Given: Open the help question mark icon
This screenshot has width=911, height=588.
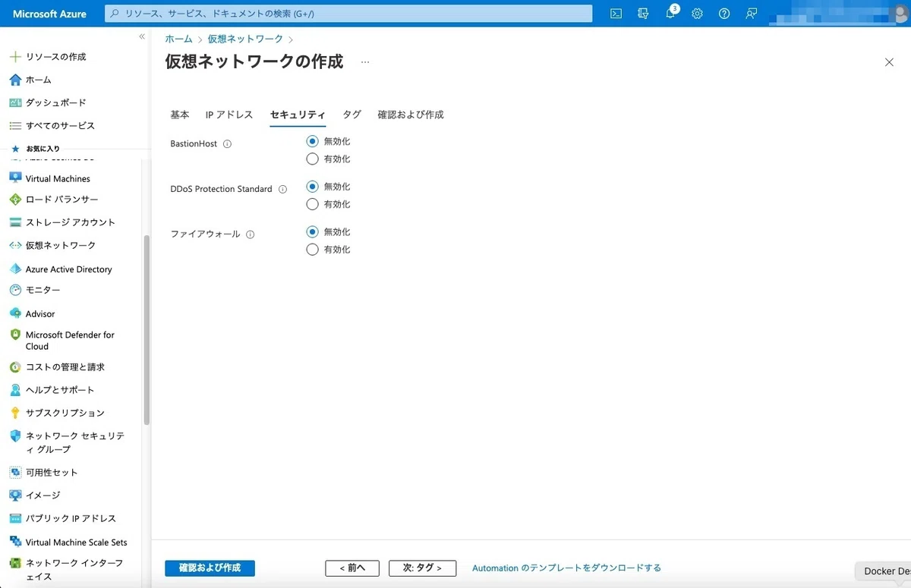Looking at the screenshot, I should tap(724, 14).
